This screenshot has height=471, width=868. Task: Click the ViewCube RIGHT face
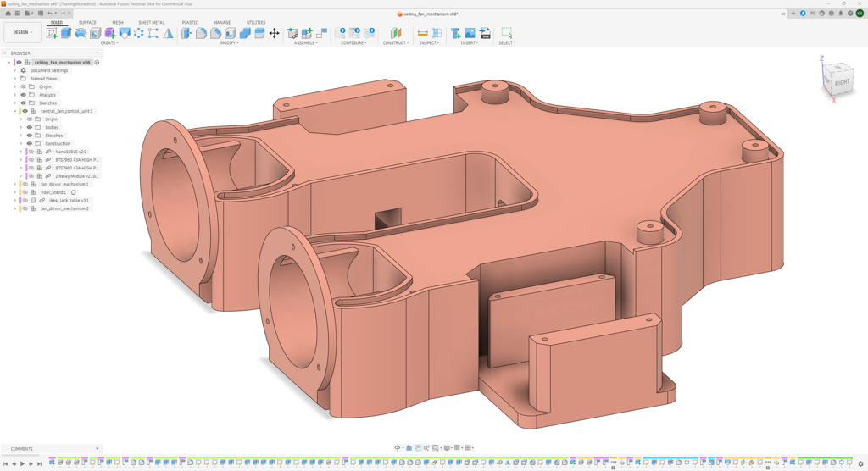pos(842,82)
